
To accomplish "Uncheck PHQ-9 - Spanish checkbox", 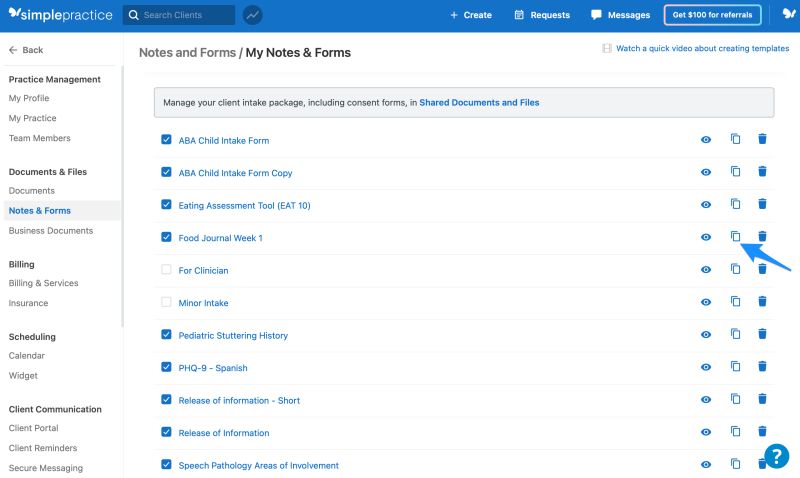I will 166,367.
